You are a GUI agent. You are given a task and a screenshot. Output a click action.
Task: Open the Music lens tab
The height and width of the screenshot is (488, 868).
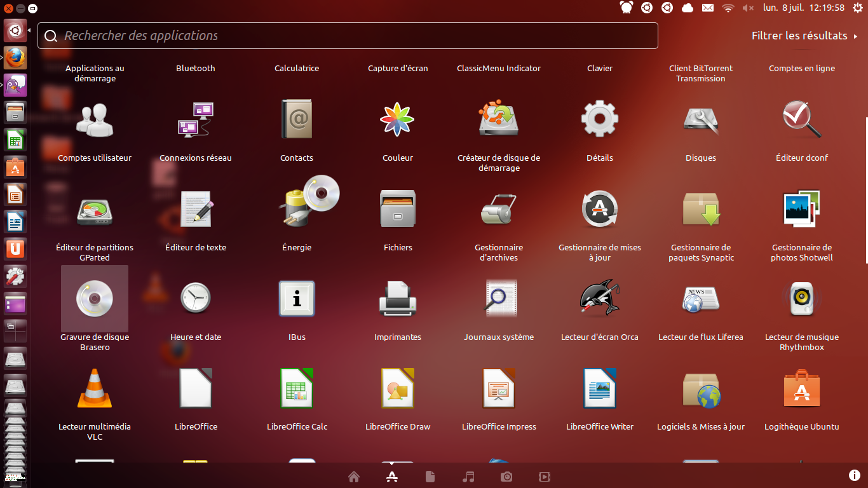468,477
